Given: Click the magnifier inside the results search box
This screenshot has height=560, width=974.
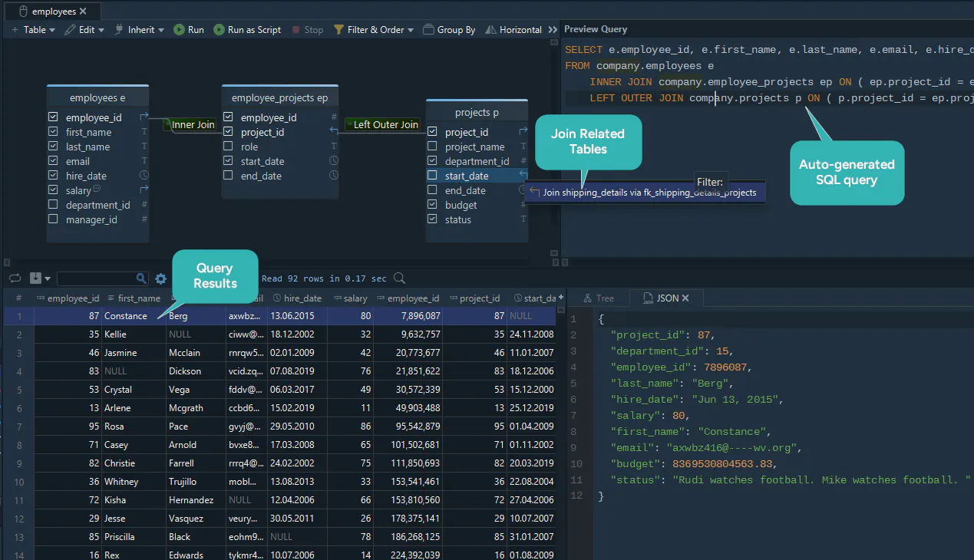Looking at the screenshot, I should tap(141, 278).
